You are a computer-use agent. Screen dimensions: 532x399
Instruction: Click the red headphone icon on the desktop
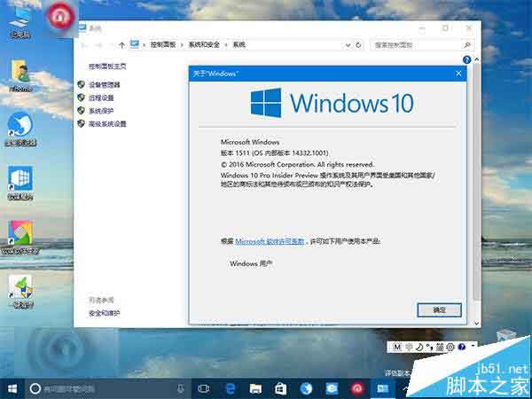click(x=60, y=17)
